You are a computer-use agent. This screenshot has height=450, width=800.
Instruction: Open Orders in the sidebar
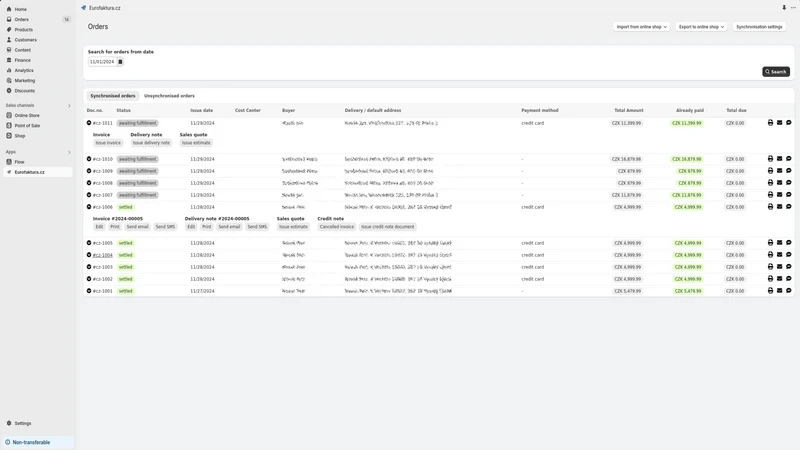tap(21, 19)
